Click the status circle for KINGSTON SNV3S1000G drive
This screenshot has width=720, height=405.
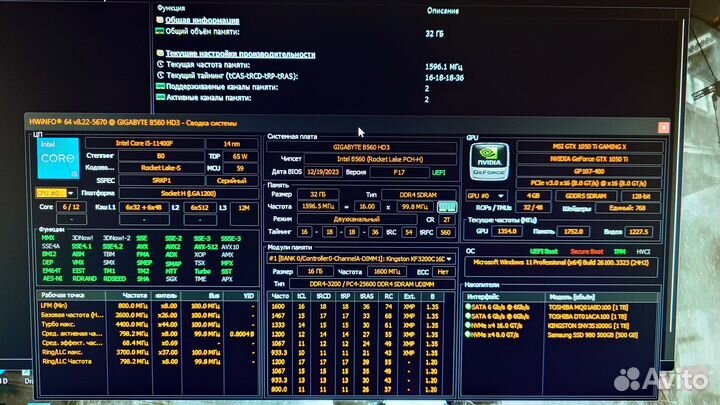(468, 325)
